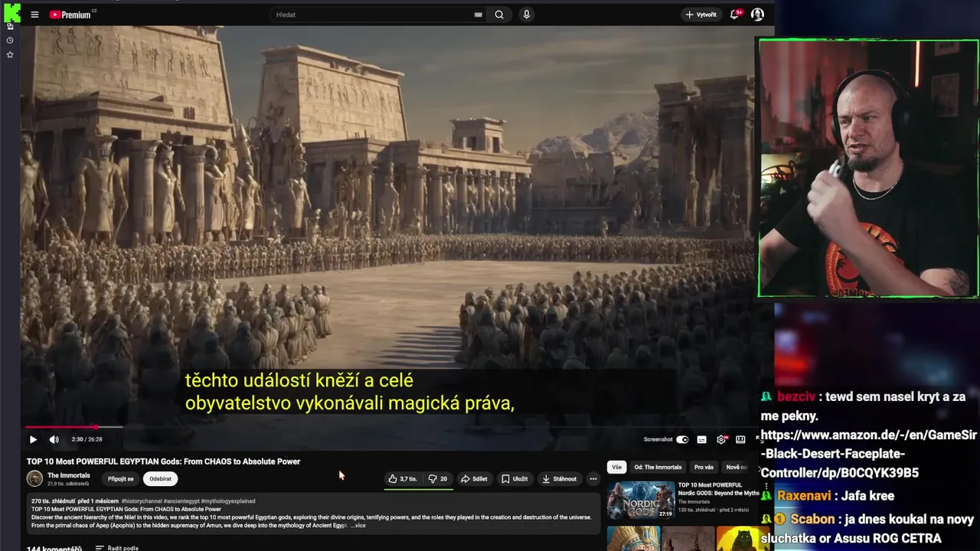Go to YouTube Premium home logo
This screenshot has height=551, width=980.
pos(71,15)
